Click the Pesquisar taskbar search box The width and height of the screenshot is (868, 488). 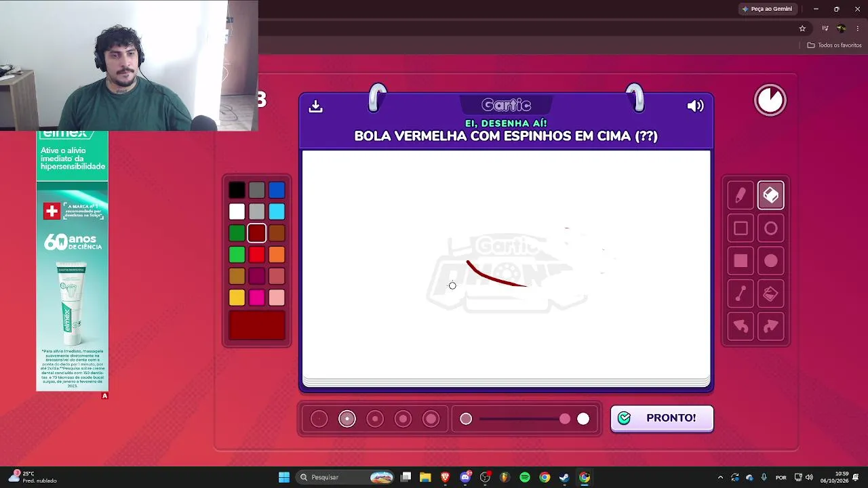pyautogui.click(x=346, y=477)
